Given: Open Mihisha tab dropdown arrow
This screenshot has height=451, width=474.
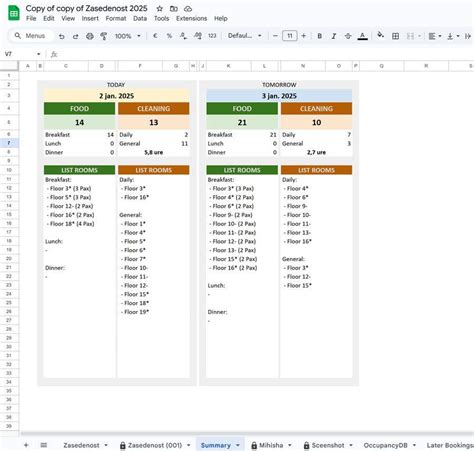Looking at the screenshot, I should click(x=289, y=445).
